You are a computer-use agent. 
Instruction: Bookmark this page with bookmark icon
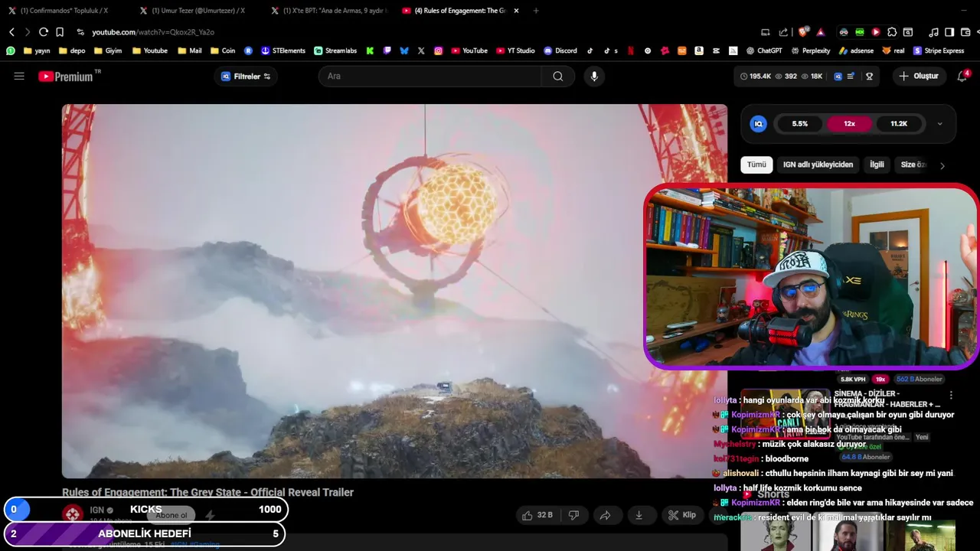(x=60, y=32)
